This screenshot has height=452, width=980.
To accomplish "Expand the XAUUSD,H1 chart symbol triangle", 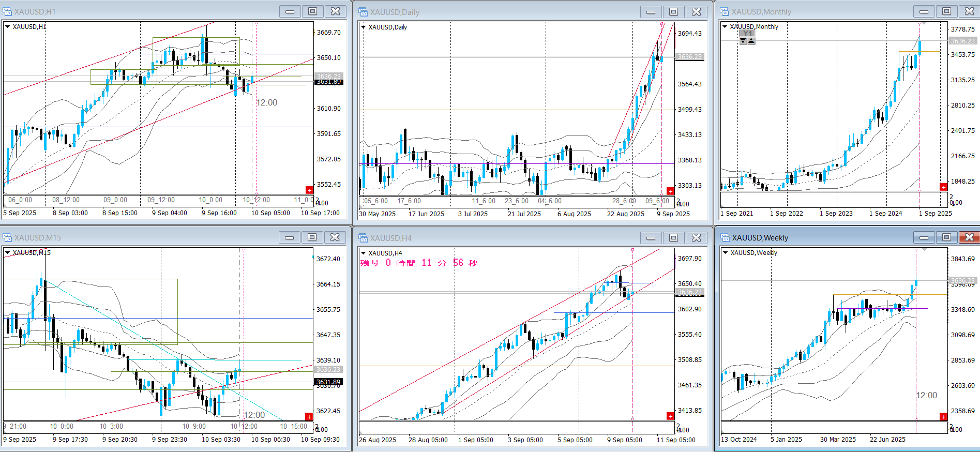I will (x=8, y=27).
